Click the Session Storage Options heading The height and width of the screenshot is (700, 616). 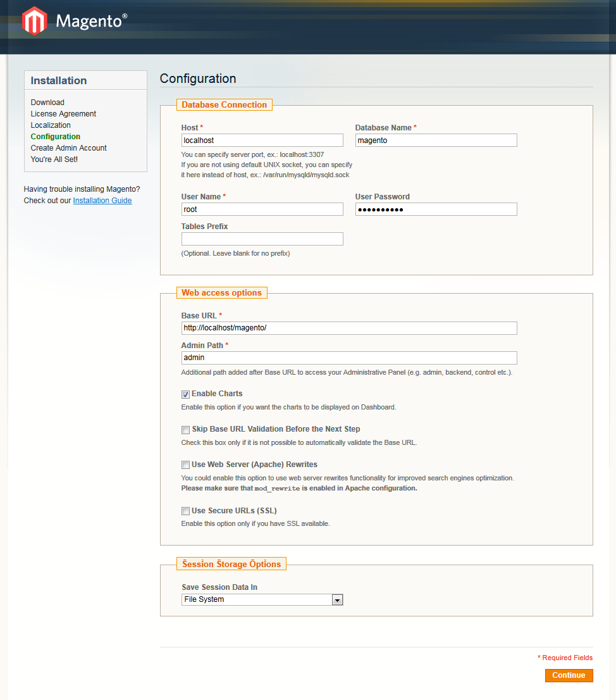click(x=231, y=564)
